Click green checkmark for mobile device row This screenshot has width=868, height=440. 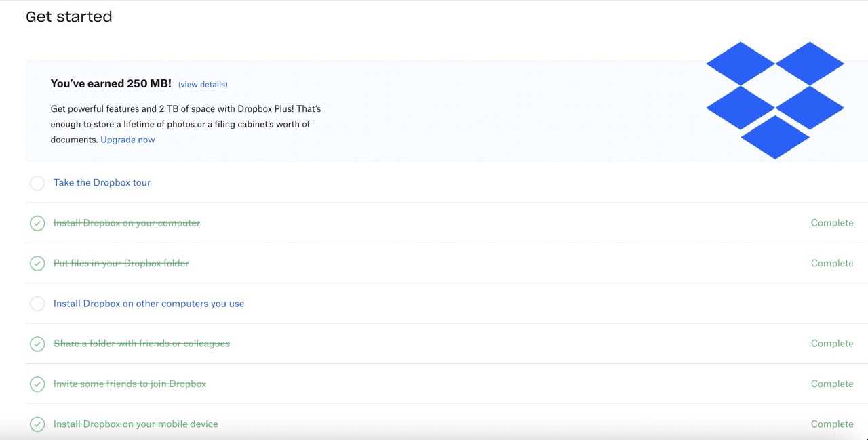point(37,424)
